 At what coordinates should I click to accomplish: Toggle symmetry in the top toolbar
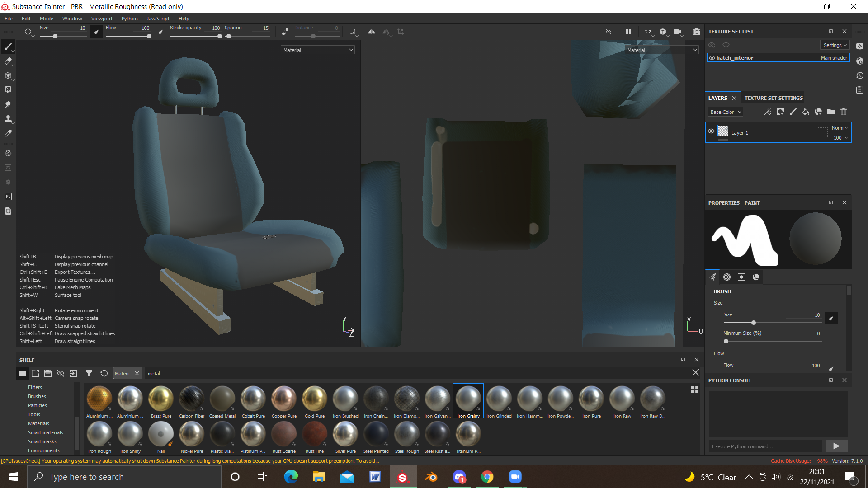(371, 32)
